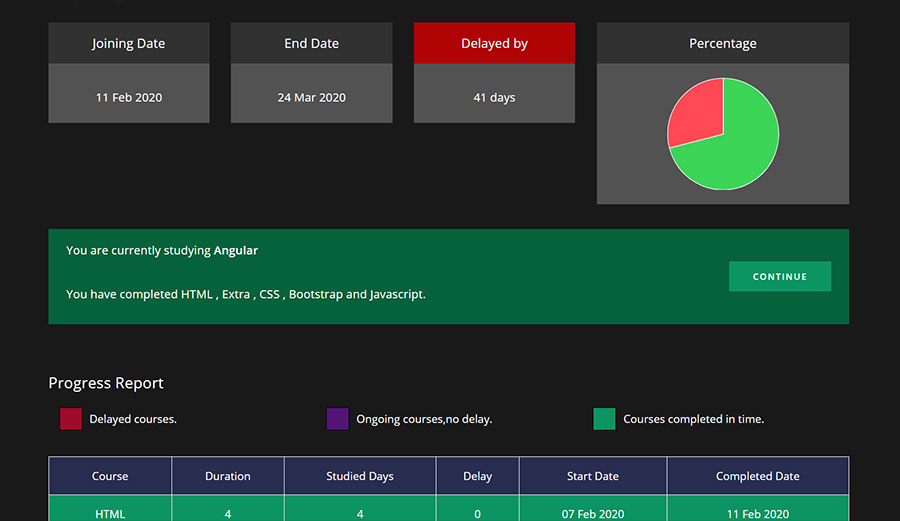Click the Start Date column header
Screen dimensions: 900x521
pos(593,476)
